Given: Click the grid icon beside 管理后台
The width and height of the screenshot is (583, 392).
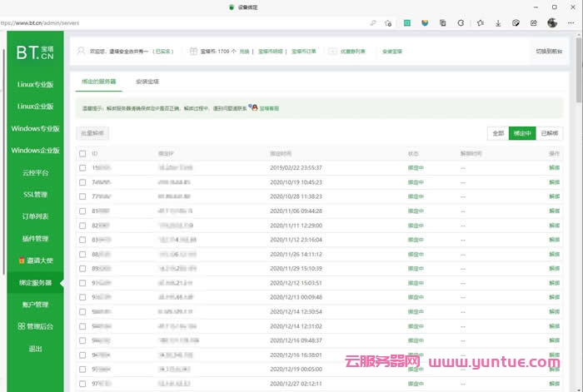Looking at the screenshot, I should (x=22, y=326).
